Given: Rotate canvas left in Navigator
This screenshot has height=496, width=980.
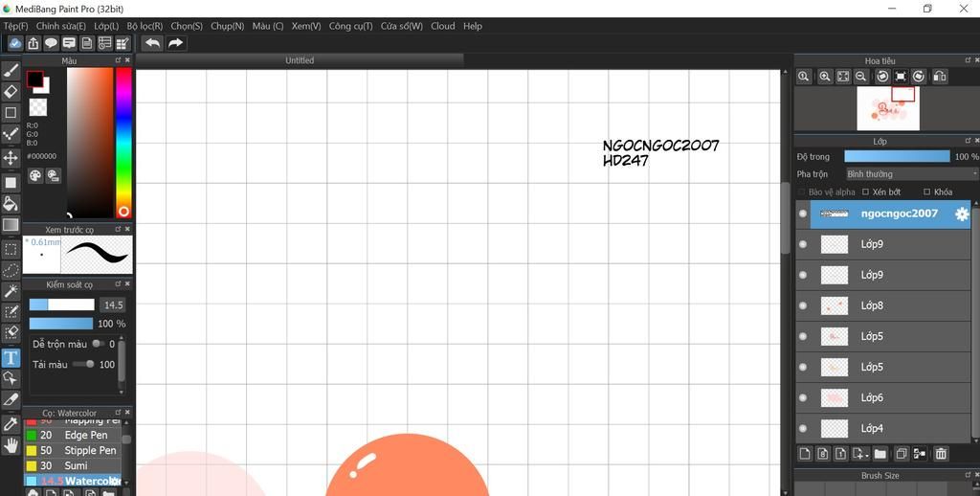Looking at the screenshot, I should pos(882,77).
